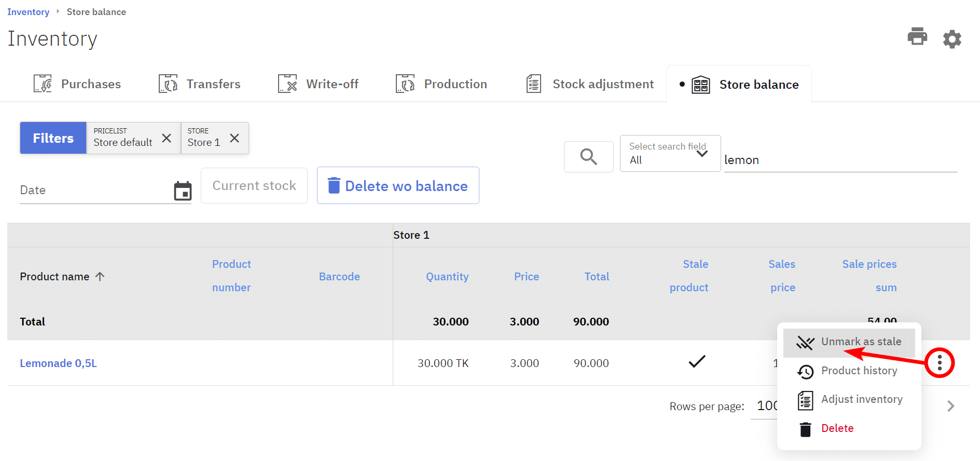This screenshot has width=980, height=461.
Task: Remove the Store 1 filter chip
Action: click(234, 138)
